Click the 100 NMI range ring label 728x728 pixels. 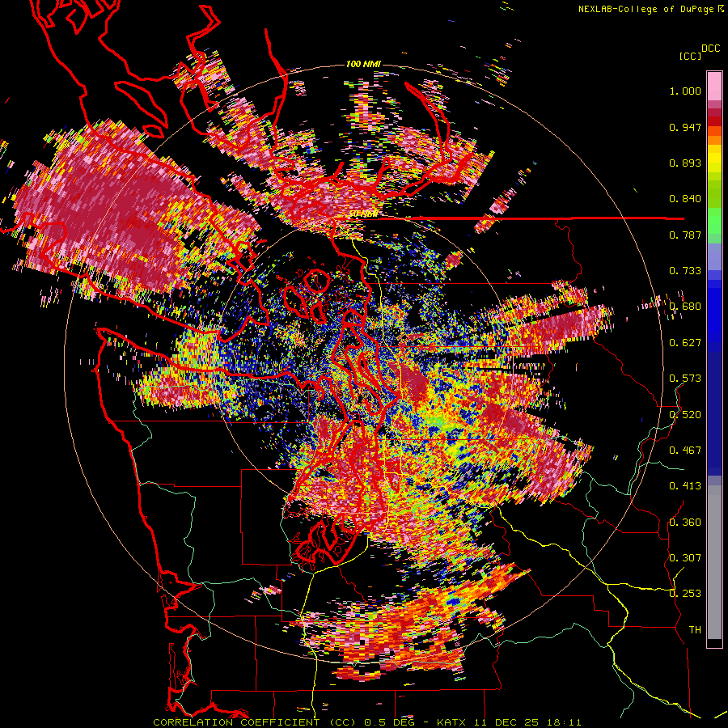pos(363,64)
